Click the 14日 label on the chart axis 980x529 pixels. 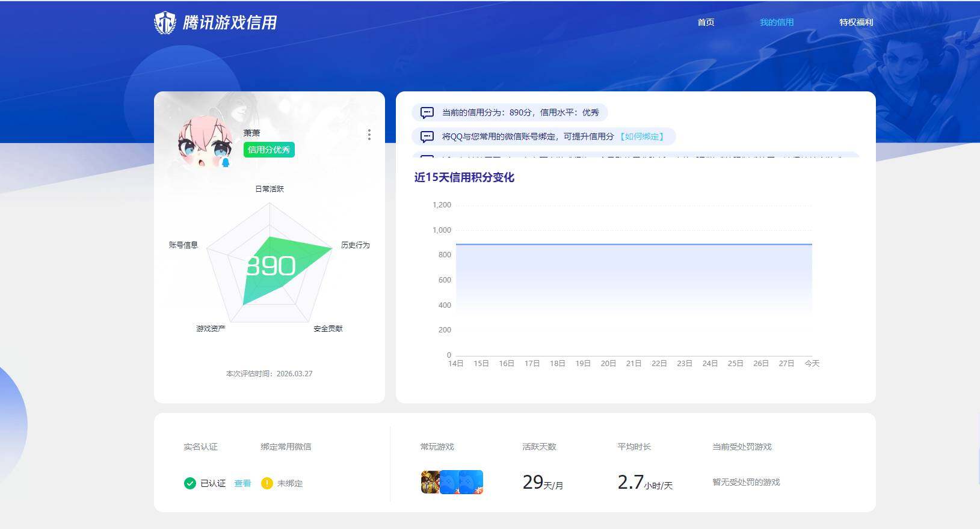coord(455,364)
